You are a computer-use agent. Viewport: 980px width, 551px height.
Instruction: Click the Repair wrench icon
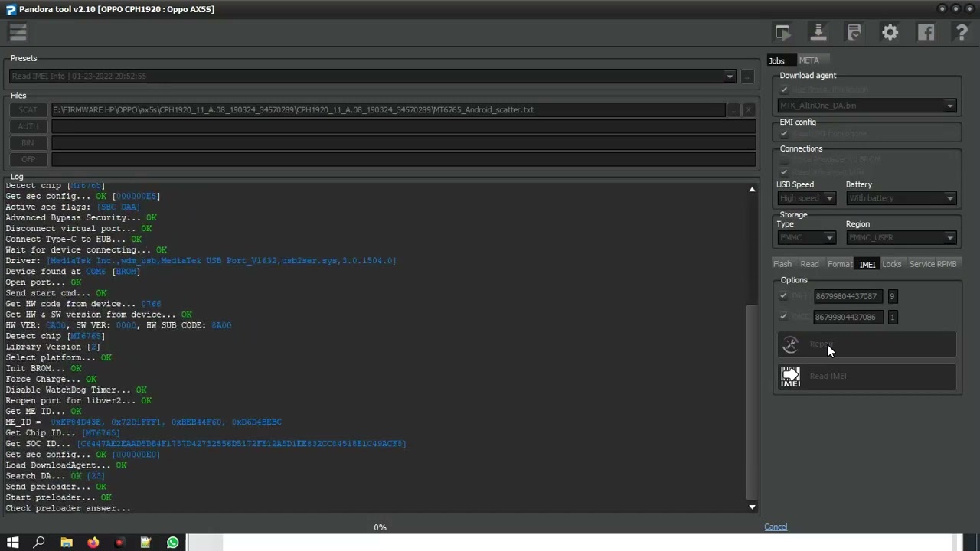point(790,344)
